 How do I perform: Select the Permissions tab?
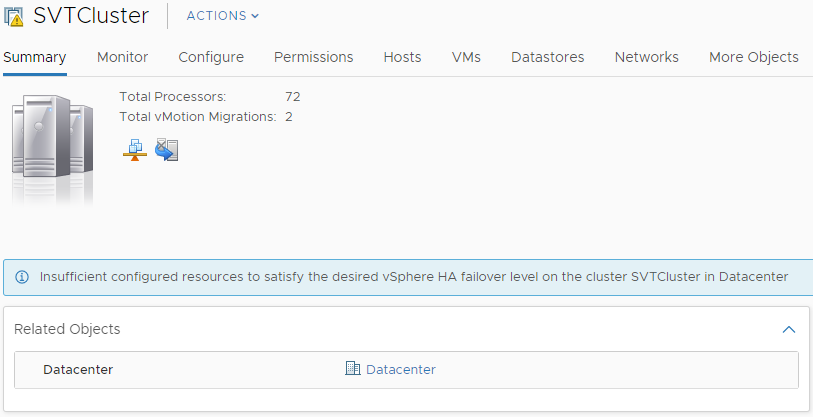pyautogui.click(x=313, y=57)
